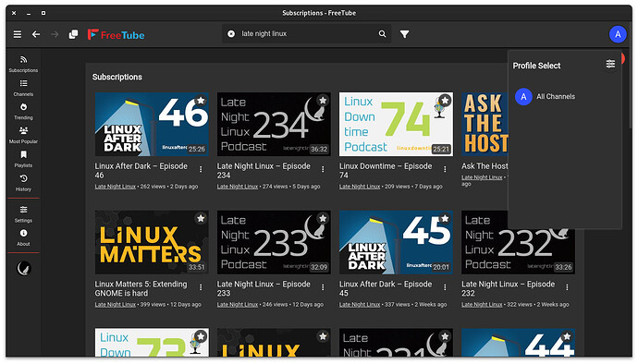Open options menu for Linux Downtime 74

445,169
